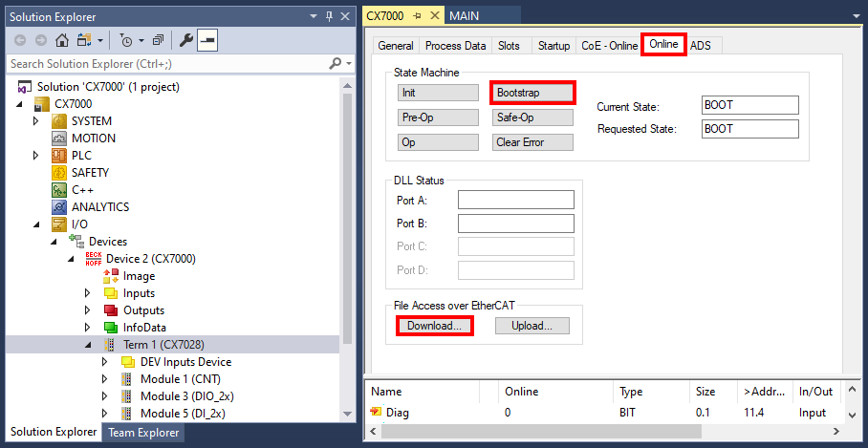Viewport: 868px width, 448px height.
Task: Open the General tab
Action: coord(395,46)
